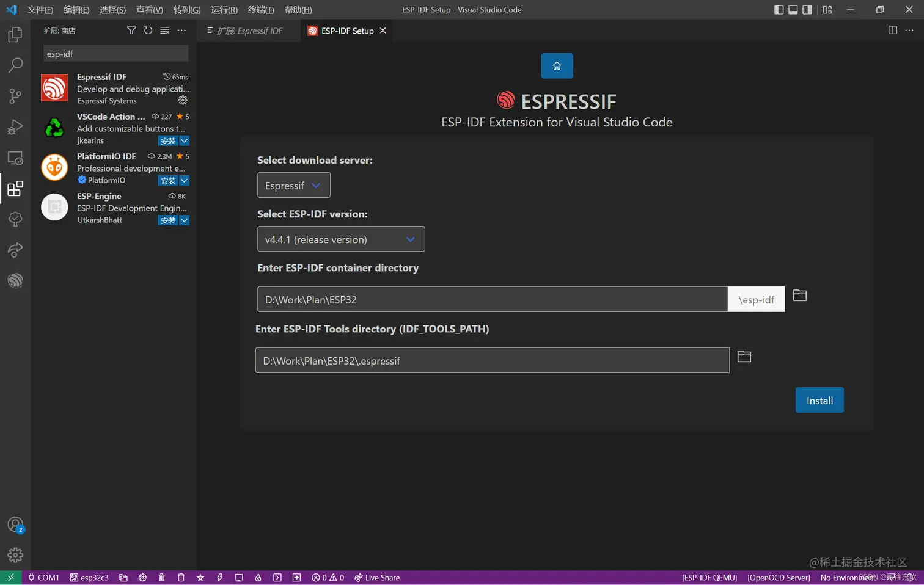
Task: Toggle bottom panel layout button
Action: click(793, 10)
